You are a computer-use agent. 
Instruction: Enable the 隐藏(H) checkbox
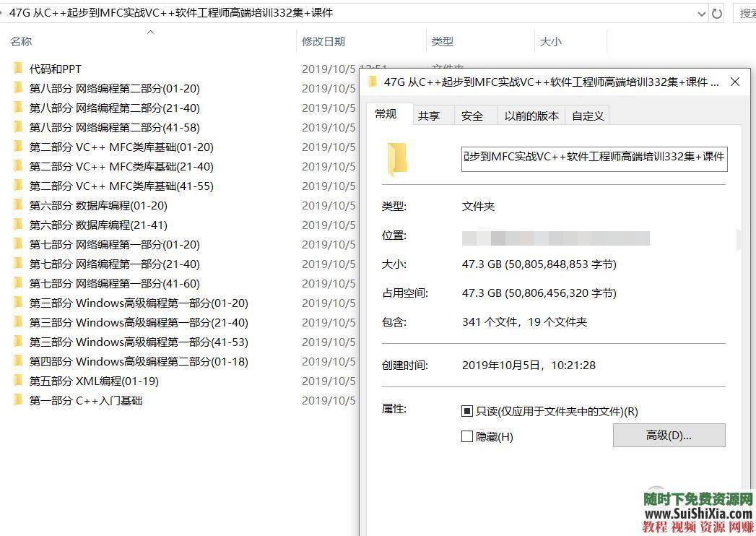tap(466, 436)
